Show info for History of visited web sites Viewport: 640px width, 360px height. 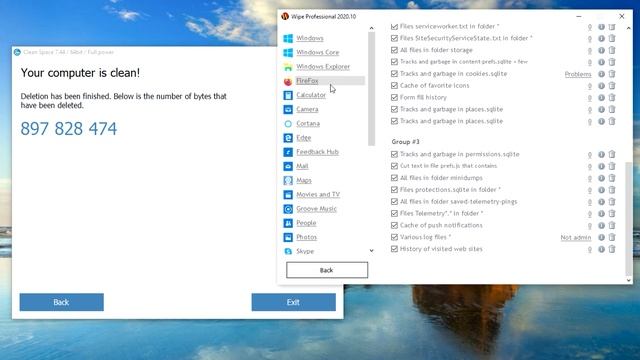click(x=601, y=249)
